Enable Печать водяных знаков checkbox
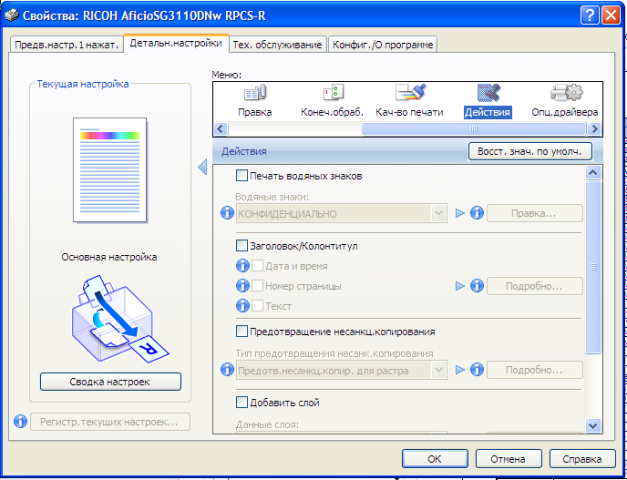 coord(242,176)
